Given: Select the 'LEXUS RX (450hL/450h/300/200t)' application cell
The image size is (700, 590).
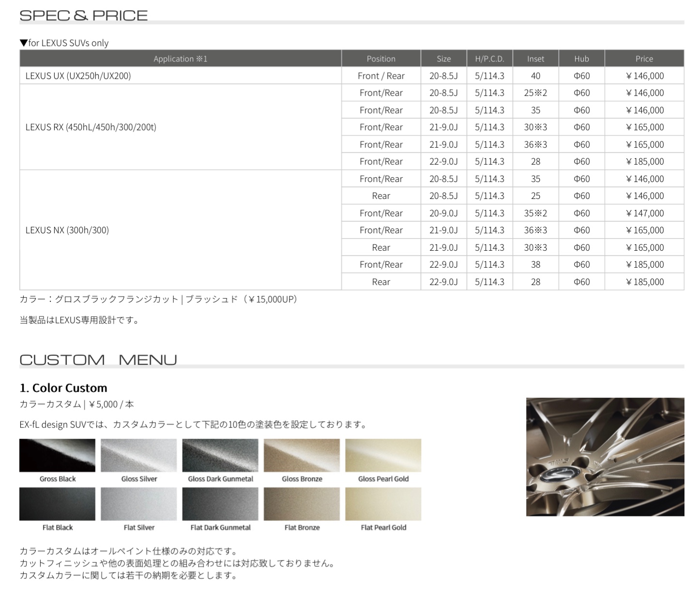Looking at the screenshot, I should (x=181, y=127).
